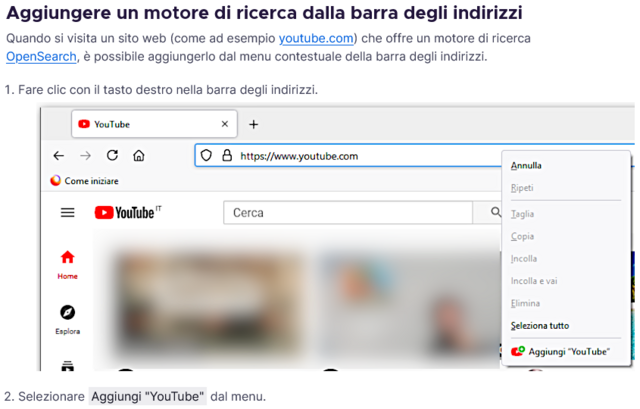Click the highlighted Aggiungi "YouTube" text in step 2
The image size is (640, 409).
(147, 396)
